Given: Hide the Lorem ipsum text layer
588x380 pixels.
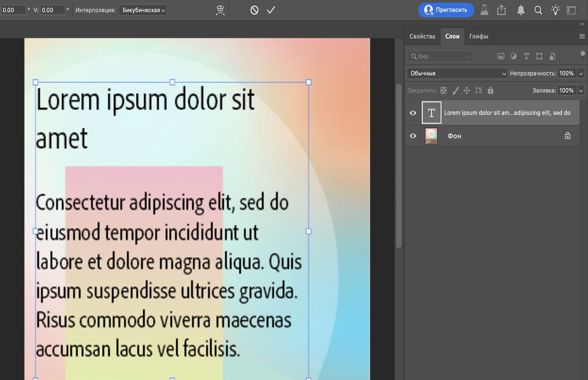Looking at the screenshot, I should point(412,113).
